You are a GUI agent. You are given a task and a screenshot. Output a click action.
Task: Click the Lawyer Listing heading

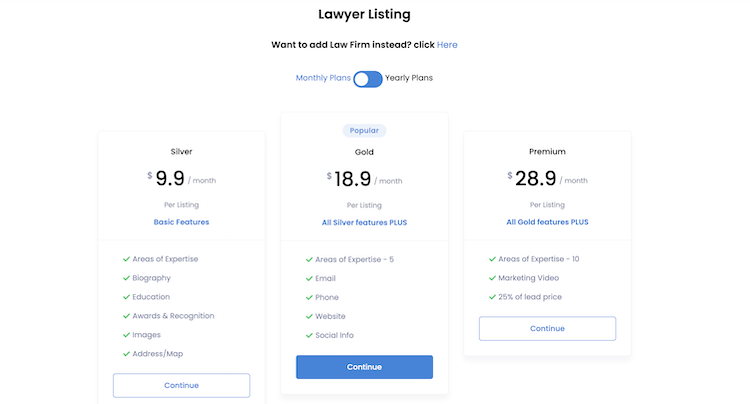[x=364, y=15]
